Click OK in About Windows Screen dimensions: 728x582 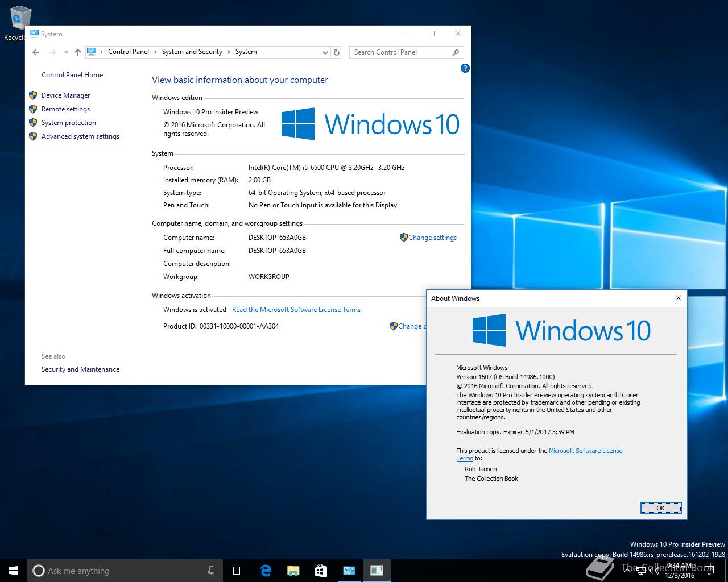[x=660, y=508]
